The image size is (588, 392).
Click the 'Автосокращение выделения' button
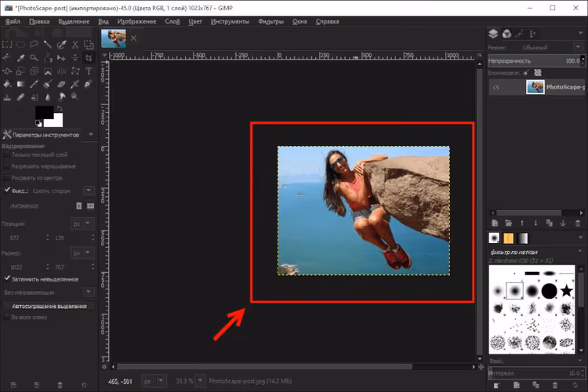[49, 306]
